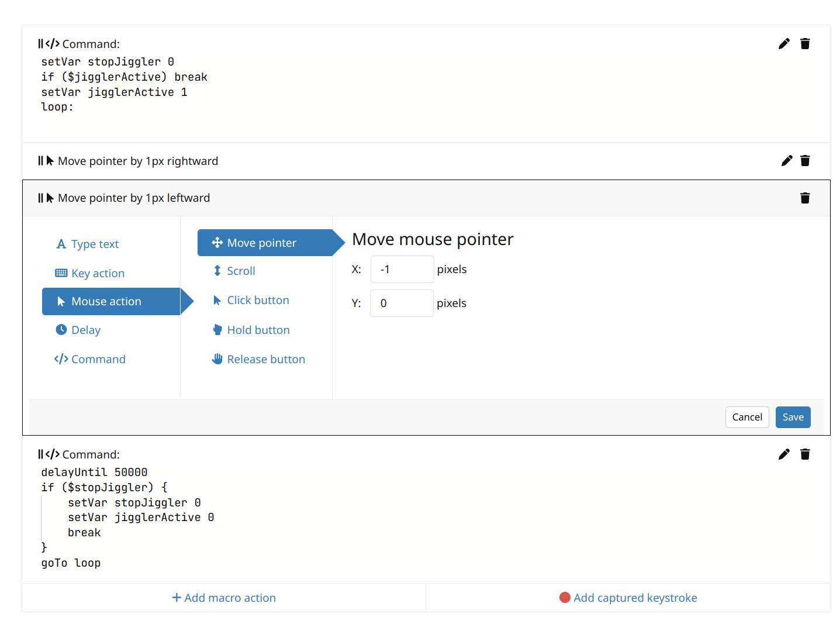The height and width of the screenshot is (631, 840).
Task: Add a captured keystroke
Action: point(628,598)
